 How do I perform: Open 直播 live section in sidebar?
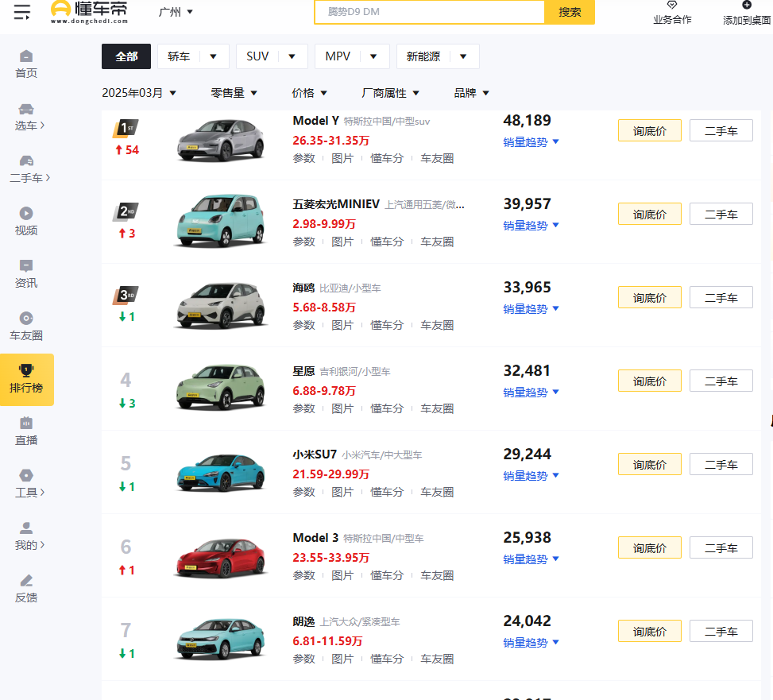pyautogui.click(x=26, y=431)
